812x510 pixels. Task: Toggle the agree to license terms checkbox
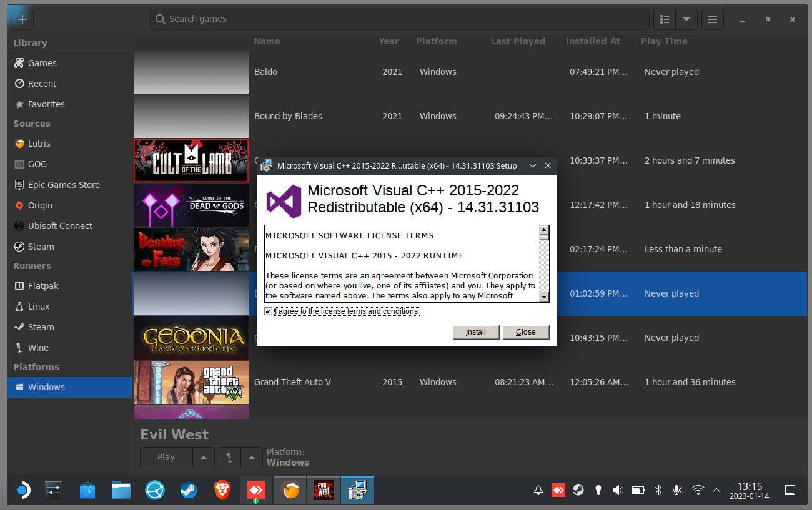click(268, 311)
